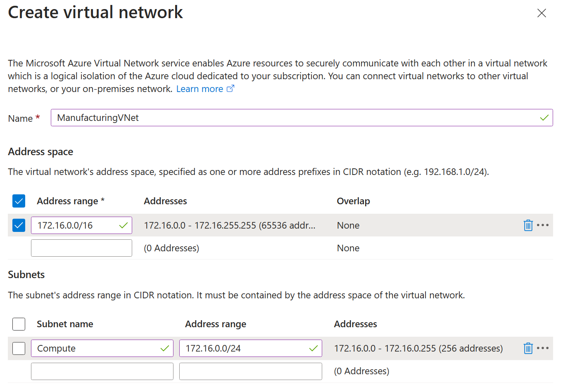Select the empty subnet address range input
This screenshot has height=392, width=563.
coord(250,371)
